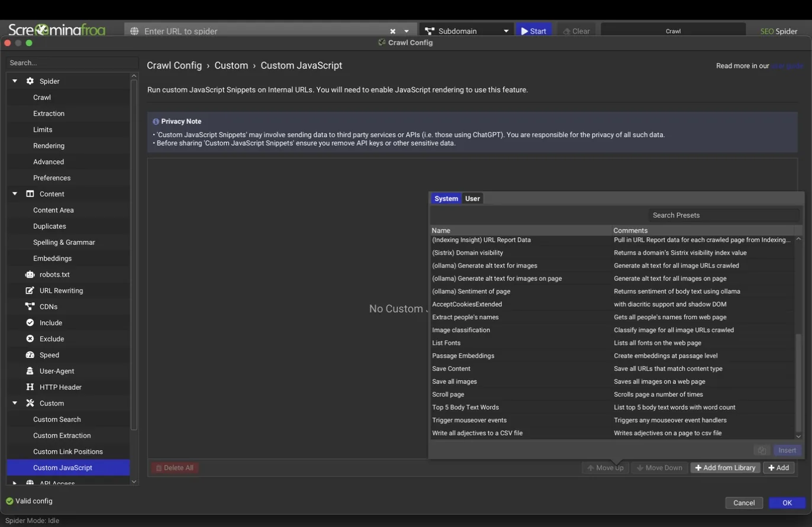Viewport: 812px width, 527px height.
Task: Click the User-Agent person icon
Action: coord(30,371)
